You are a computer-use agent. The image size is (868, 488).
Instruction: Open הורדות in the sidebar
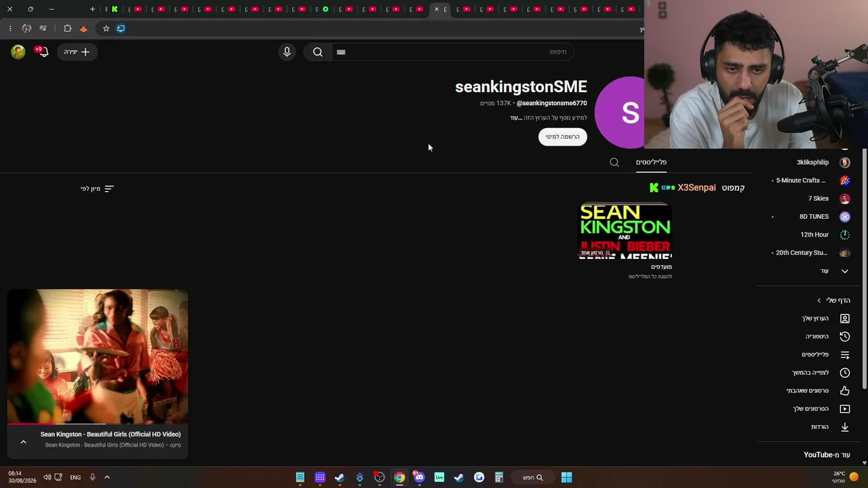(820, 427)
